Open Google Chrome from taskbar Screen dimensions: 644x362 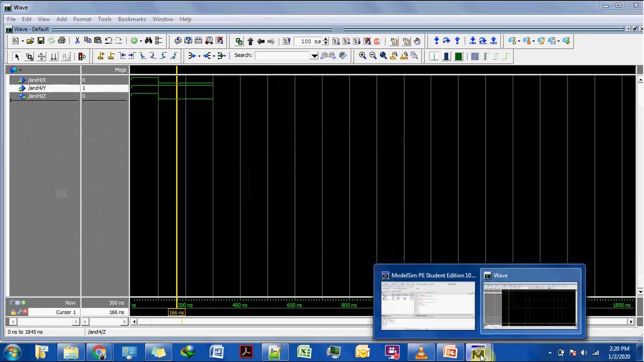[x=100, y=352]
